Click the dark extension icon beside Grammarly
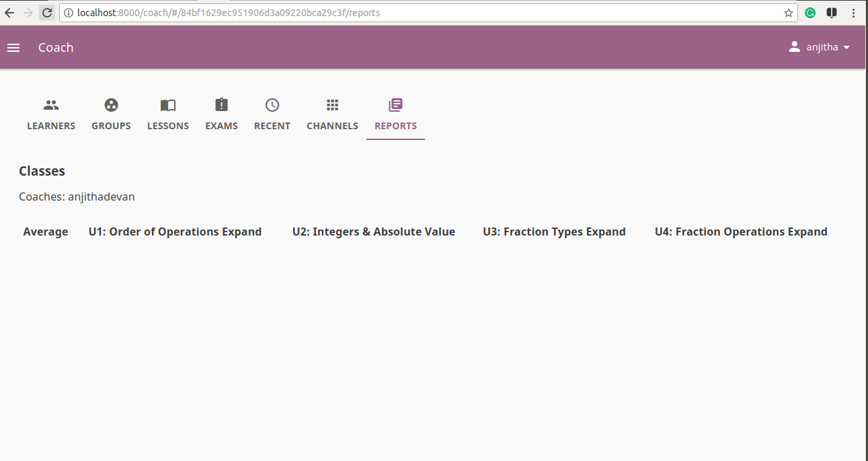Screen dimensions: 868x461 pyautogui.click(x=832, y=13)
